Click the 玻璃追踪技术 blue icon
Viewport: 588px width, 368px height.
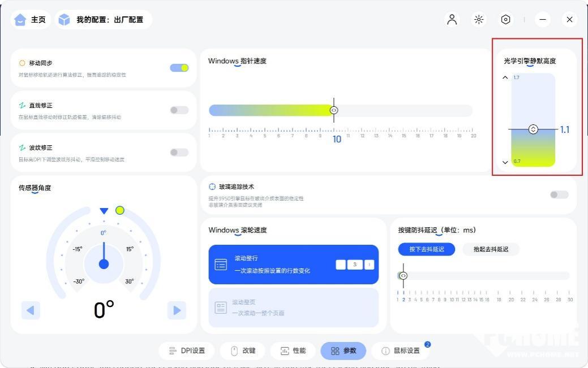[212, 187]
